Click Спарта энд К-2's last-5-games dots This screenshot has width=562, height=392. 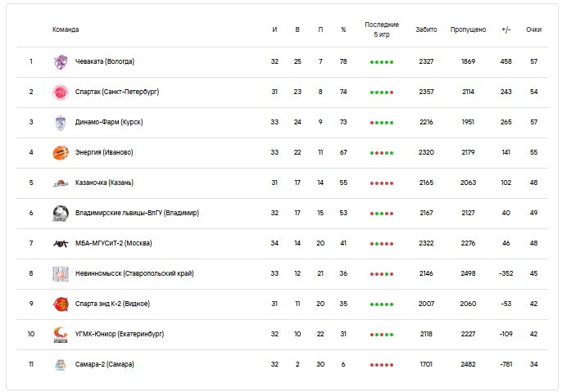click(382, 304)
